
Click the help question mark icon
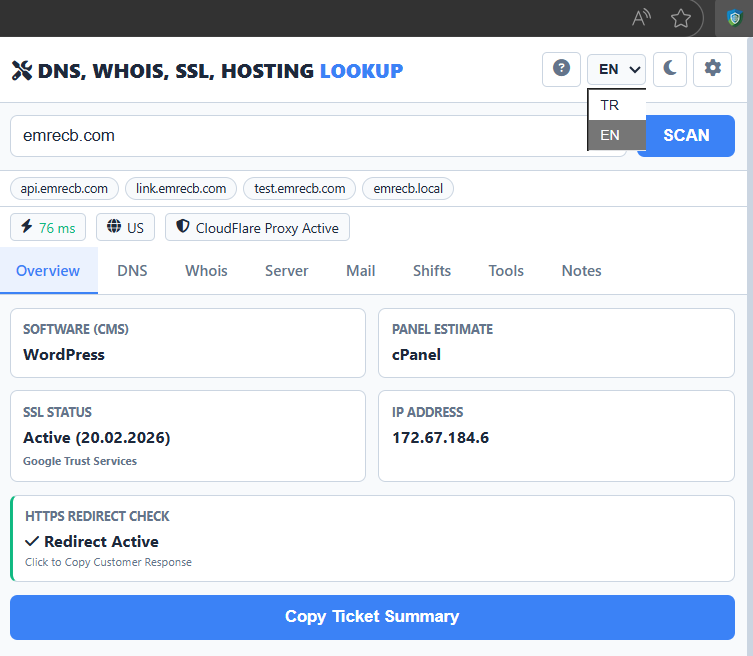[561, 69]
